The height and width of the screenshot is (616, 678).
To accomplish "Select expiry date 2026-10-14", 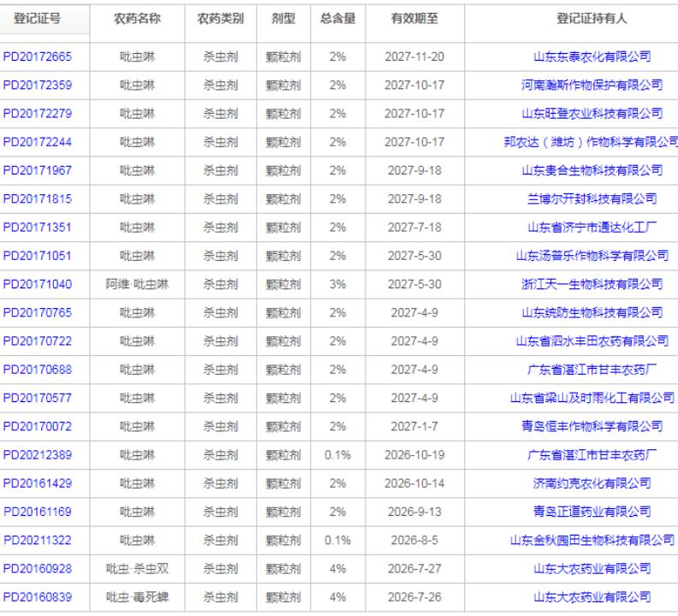I will coord(414,483).
